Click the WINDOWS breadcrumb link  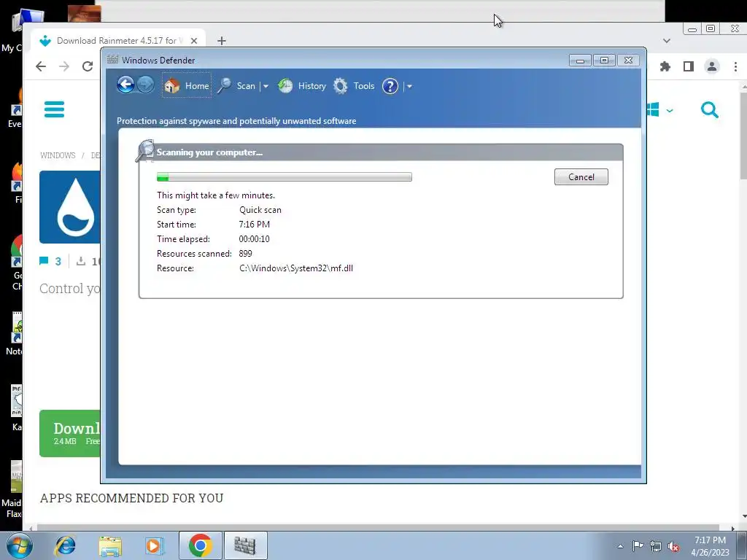pyautogui.click(x=58, y=156)
